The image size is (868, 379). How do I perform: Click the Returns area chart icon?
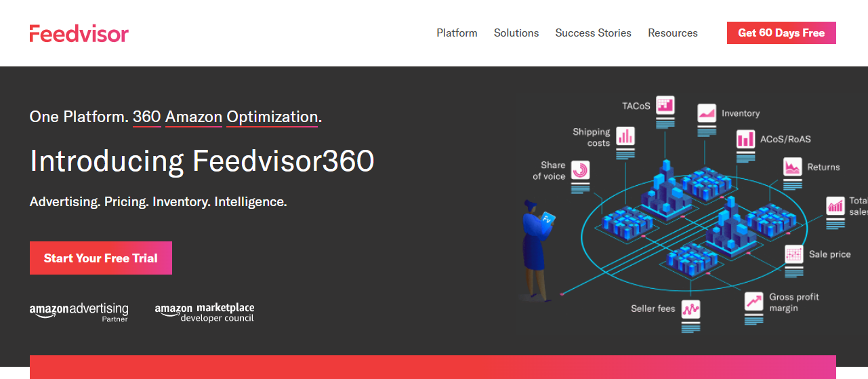793,167
